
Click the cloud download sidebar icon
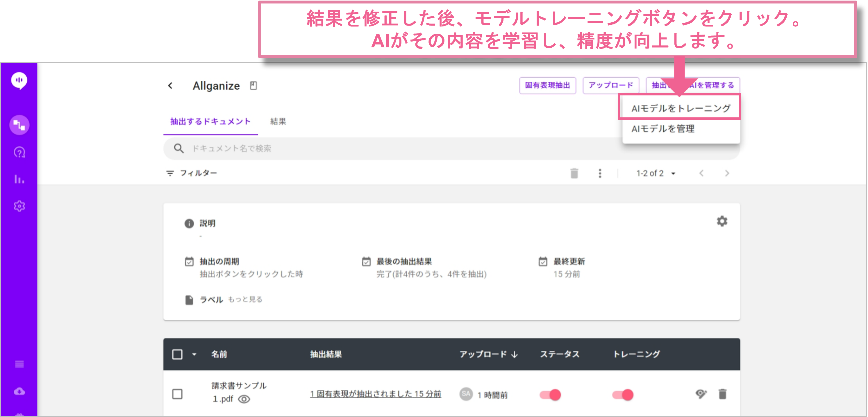point(19,391)
